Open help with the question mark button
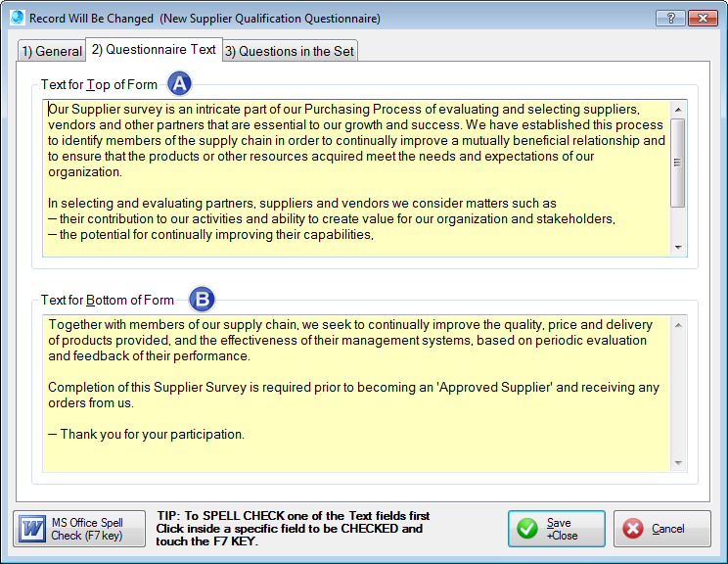728x564 pixels. click(669, 18)
